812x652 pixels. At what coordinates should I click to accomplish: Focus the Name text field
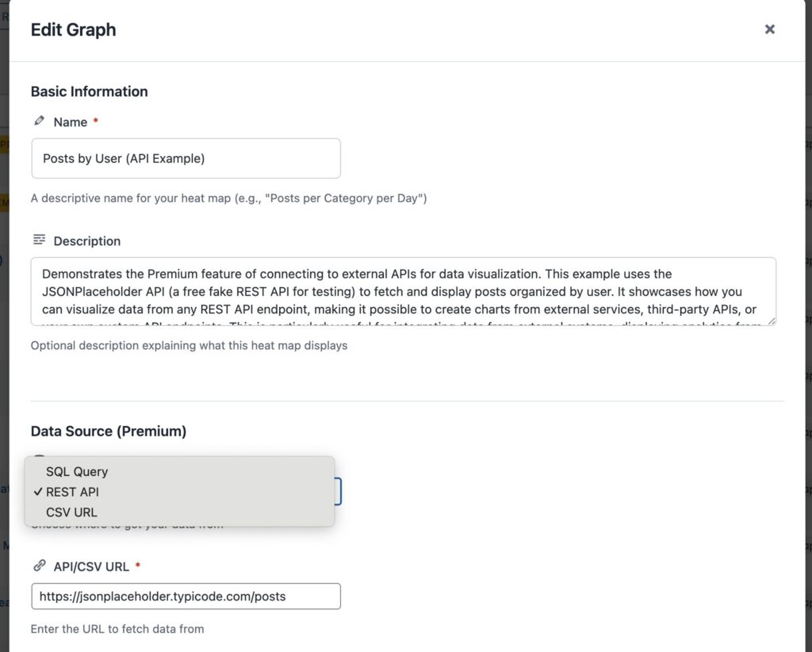[186, 159]
